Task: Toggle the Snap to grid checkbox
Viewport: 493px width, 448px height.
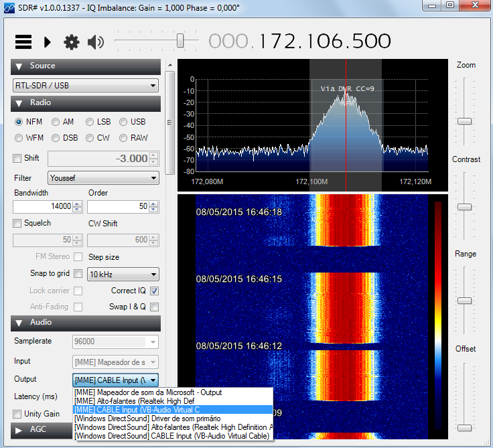Action: point(78,273)
